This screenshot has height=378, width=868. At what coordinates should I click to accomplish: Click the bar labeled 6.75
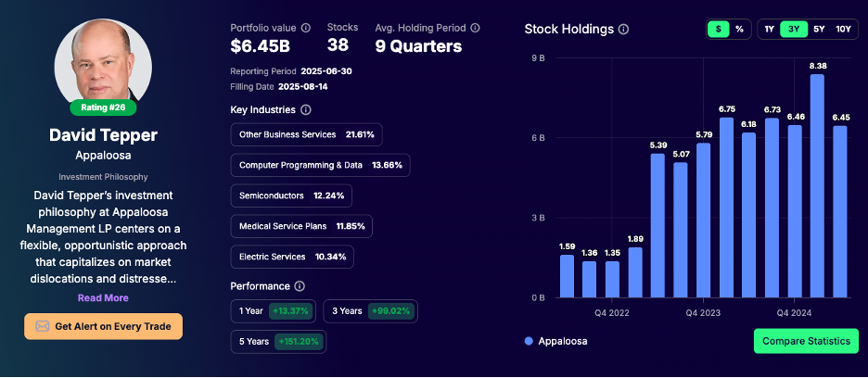(x=726, y=208)
